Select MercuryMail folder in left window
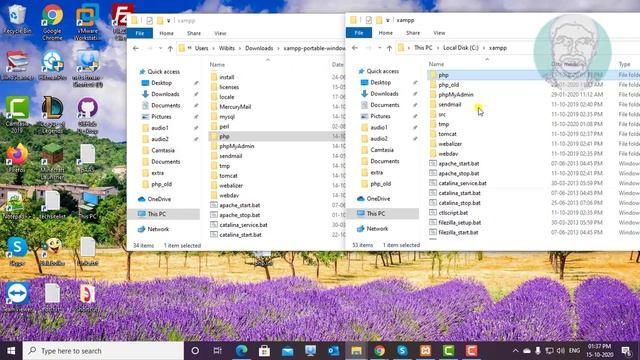 point(235,107)
